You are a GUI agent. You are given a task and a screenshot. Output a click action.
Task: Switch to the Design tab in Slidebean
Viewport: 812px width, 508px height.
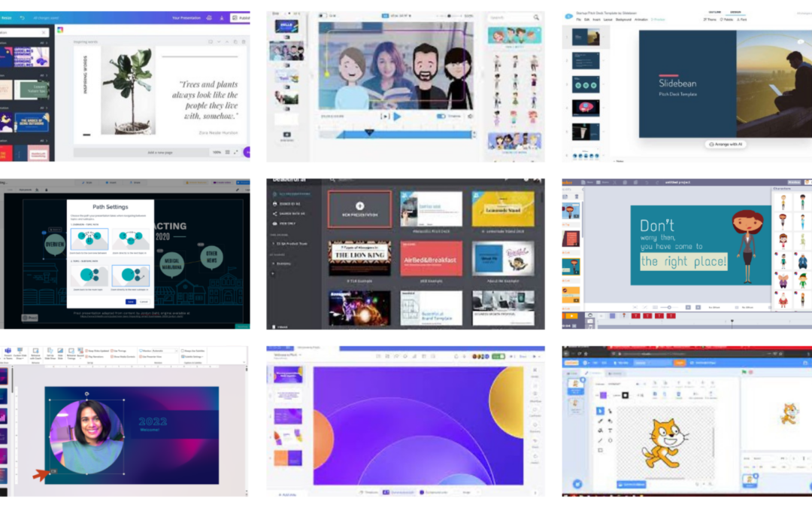[x=735, y=11]
